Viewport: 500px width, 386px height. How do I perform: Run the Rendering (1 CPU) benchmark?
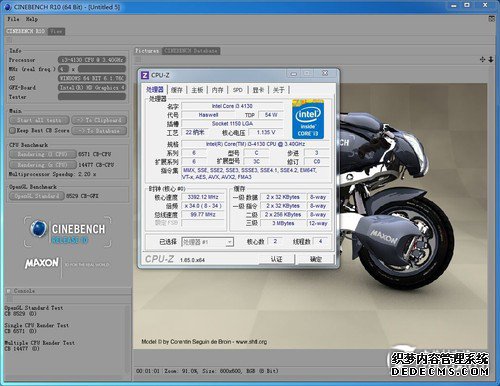point(42,154)
